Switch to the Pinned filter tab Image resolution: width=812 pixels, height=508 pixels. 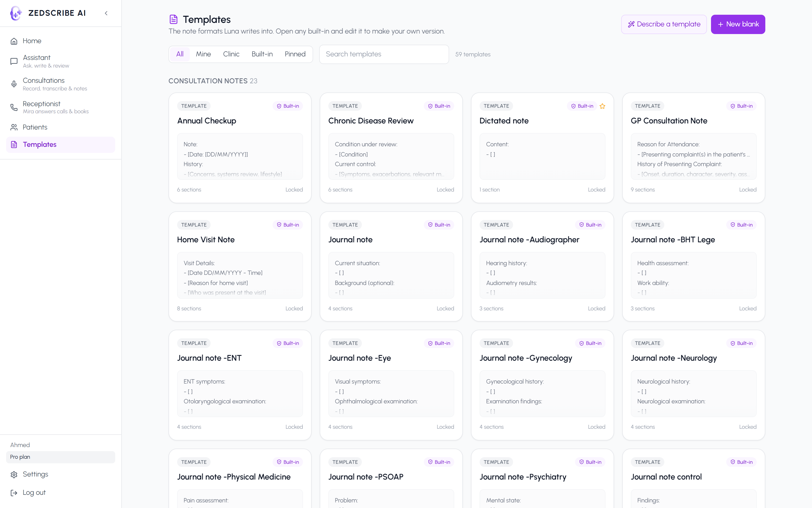(x=295, y=54)
